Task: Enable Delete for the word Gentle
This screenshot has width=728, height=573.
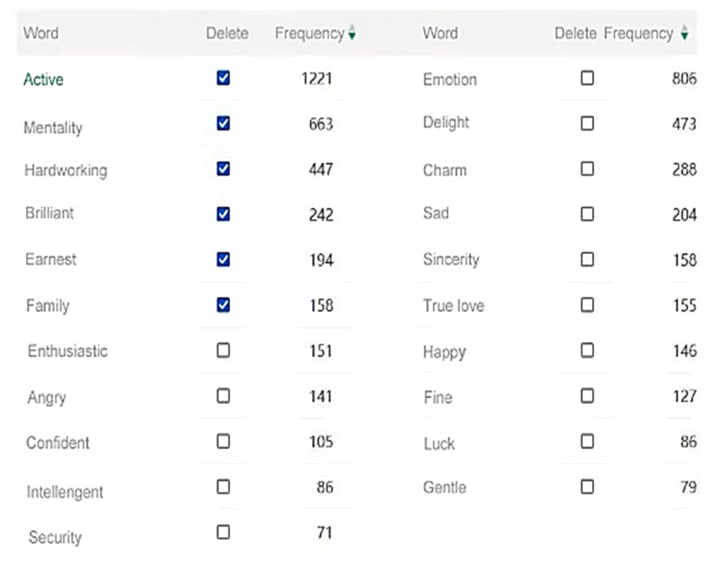Action: [587, 487]
